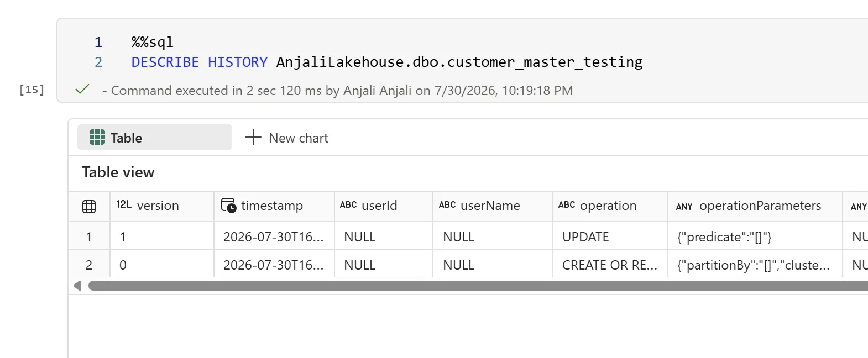Click the green execution success checkmark
Image resolution: width=868 pixels, height=358 pixels.
point(82,89)
